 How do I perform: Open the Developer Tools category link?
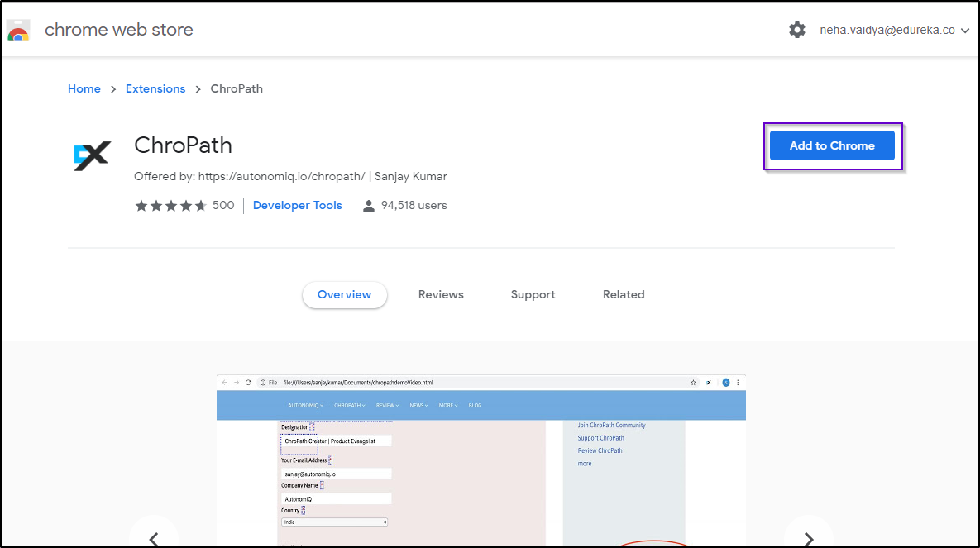(297, 206)
